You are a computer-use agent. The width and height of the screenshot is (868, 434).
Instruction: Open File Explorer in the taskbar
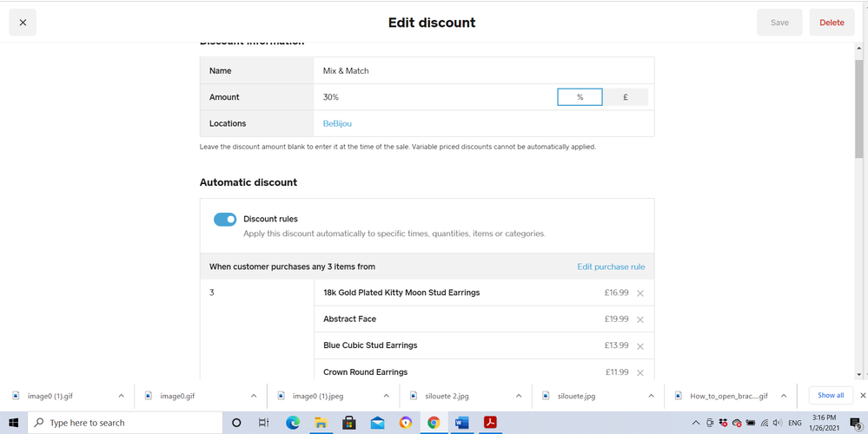tap(321, 423)
